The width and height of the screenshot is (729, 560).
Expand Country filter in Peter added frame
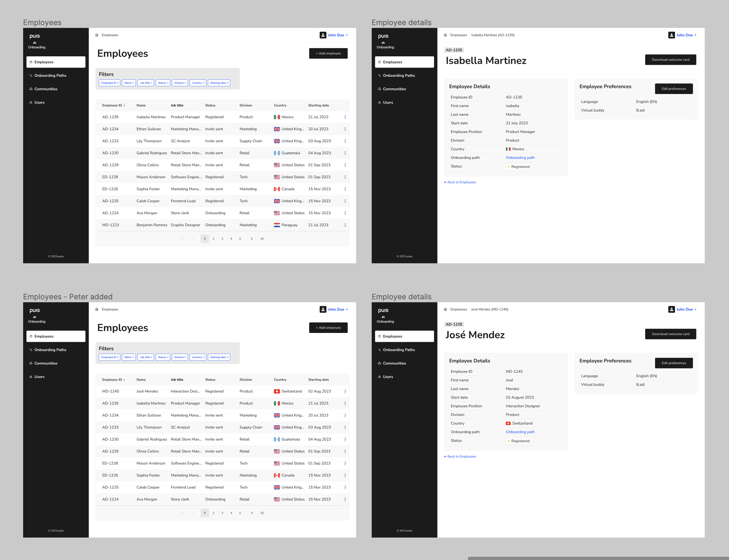[x=198, y=357]
